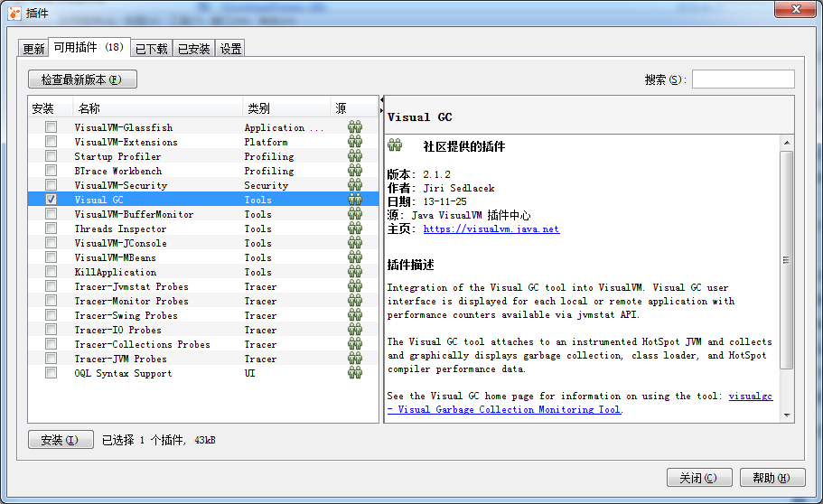Click the description scrollbar down arrow
This screenshot has height=504, width=823.
pos(786,415)
